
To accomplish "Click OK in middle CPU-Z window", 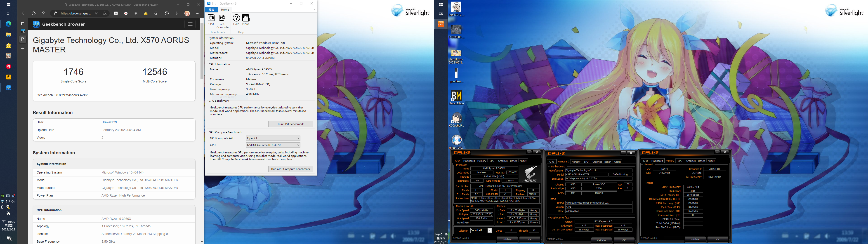I will pyautogui.click(x=624, y=240).
